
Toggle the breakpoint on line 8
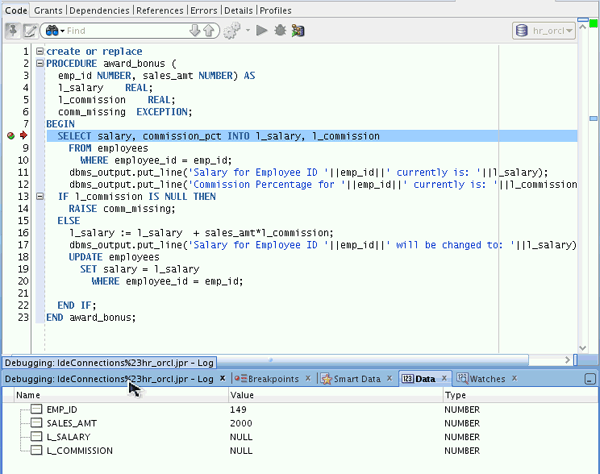click(11, 135)
